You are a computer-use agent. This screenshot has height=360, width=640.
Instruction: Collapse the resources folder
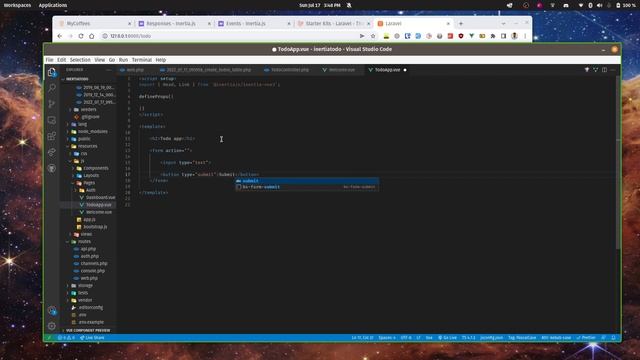pyautogui.click(x=87, y=146)
